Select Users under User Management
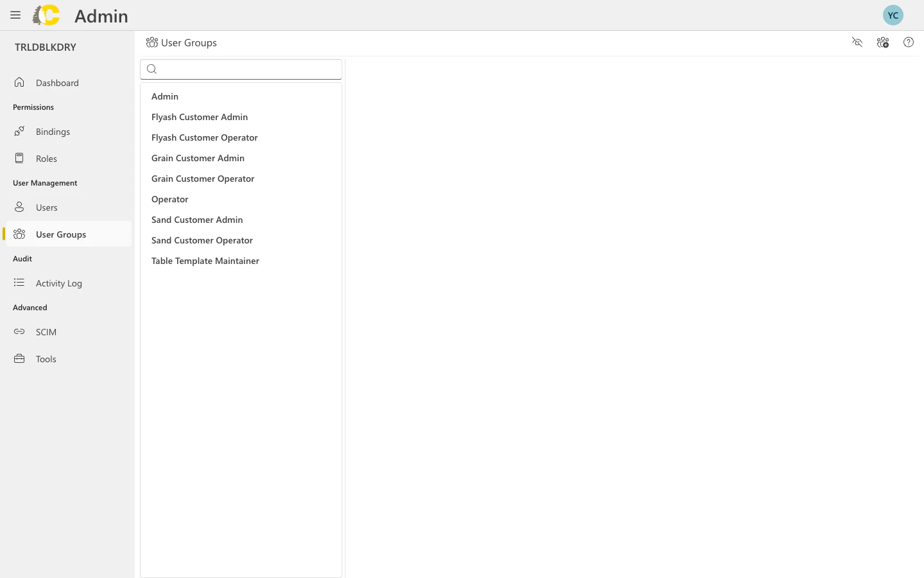Image resolution: width=924 pixels, height=578 pixels. point(46,207)
